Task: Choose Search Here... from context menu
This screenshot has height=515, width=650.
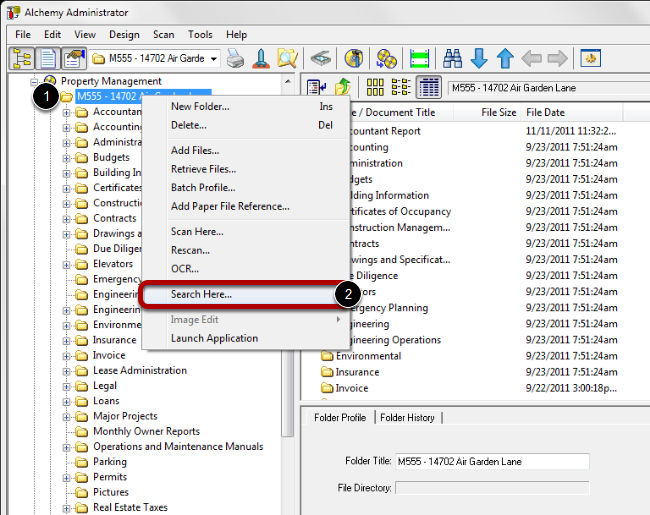Action: pyautogui.click(x=246, y=294)
